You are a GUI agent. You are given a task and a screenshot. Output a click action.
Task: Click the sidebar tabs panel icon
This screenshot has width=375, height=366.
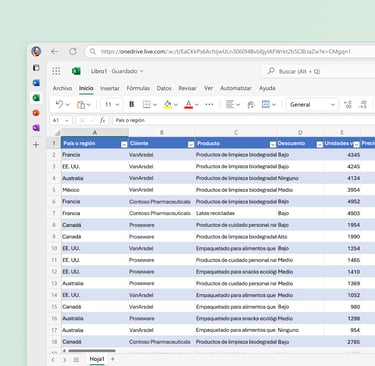(x=36, y=68)
